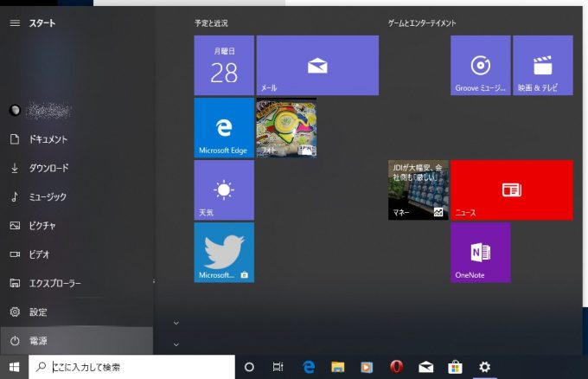Launch the Microsoft Edge tile
Screen dimensions: 588x379
[x=224, y=127]
